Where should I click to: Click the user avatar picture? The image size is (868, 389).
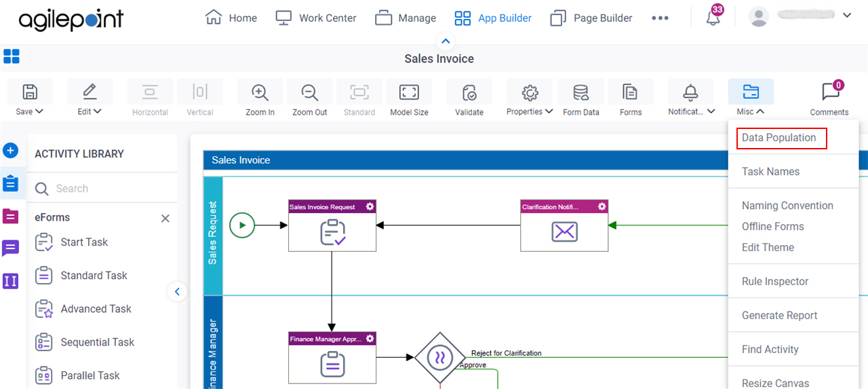tap(759, 17)
